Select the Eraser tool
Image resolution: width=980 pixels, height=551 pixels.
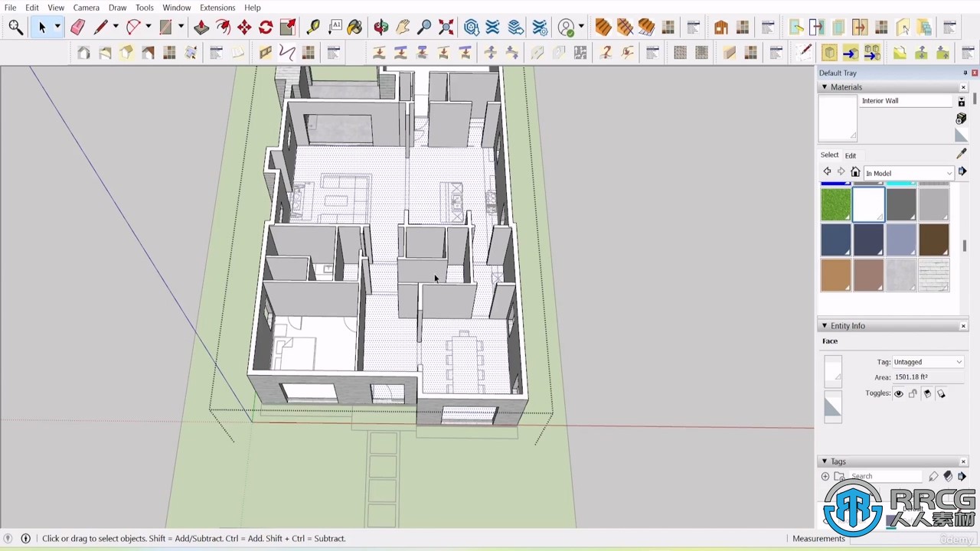point(77,28)
